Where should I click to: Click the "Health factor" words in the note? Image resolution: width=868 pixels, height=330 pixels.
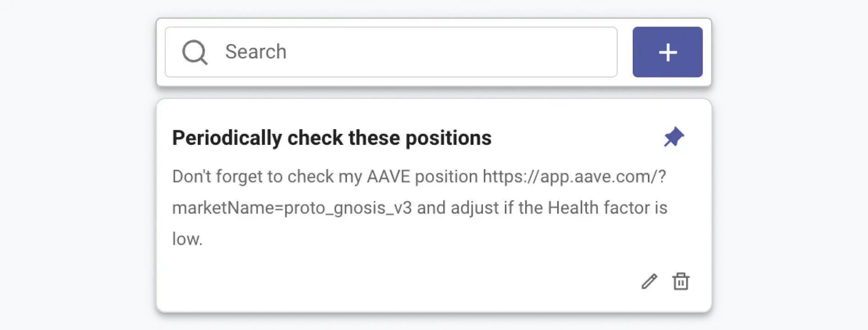tap(598, 208)
